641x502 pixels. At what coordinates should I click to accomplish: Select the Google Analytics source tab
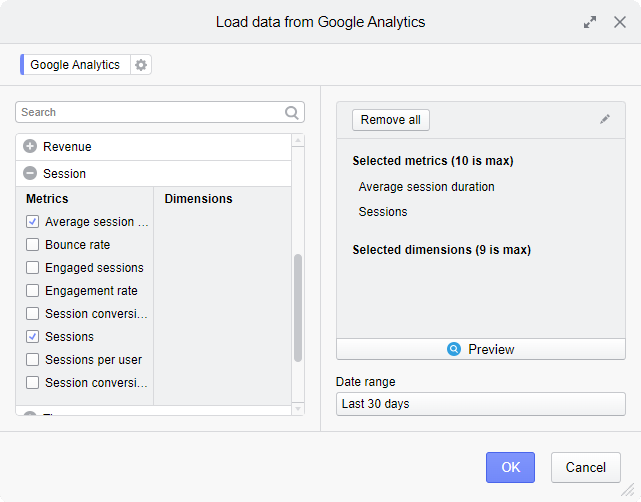click(x=75, y=65)
